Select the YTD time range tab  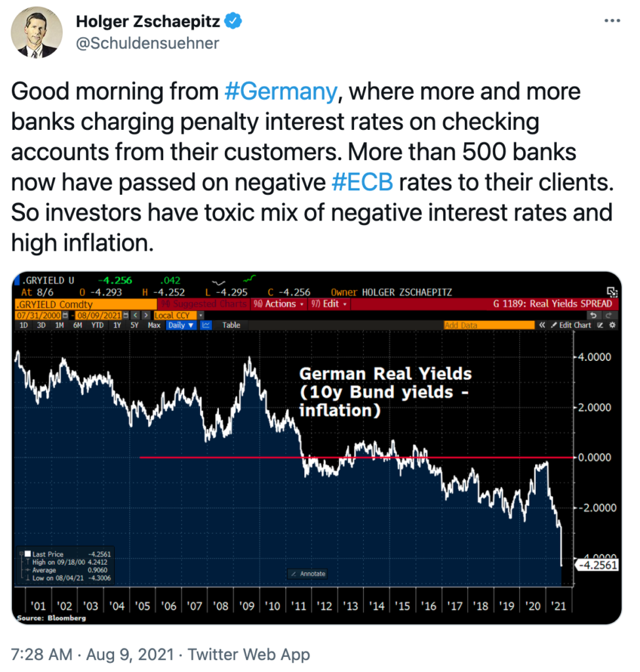[x=97, y=325]
